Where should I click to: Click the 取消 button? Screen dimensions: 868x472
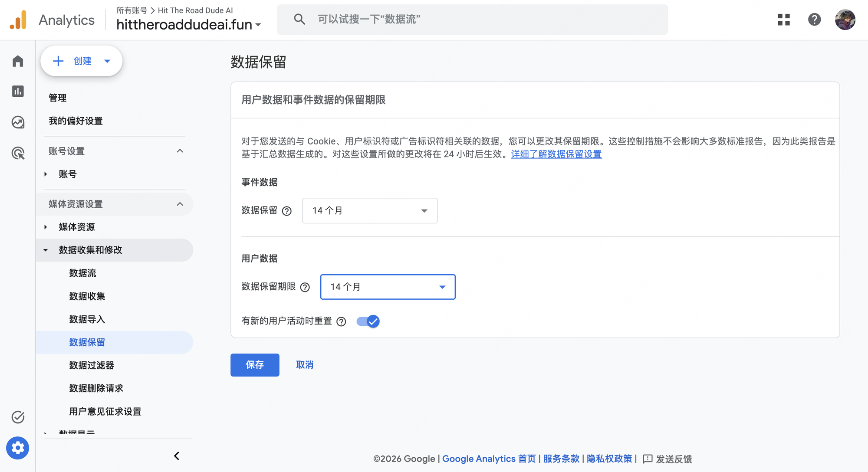(x=305, y=365)
